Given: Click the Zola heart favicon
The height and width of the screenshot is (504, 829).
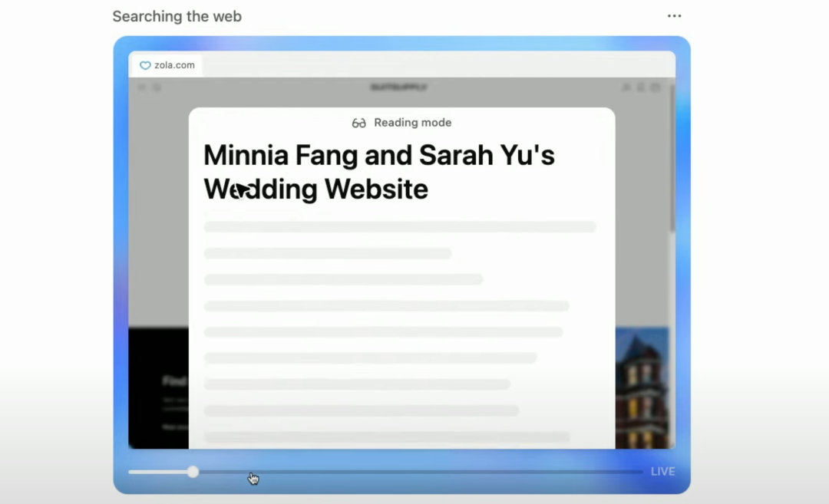Looking at the screenshot, I should (145, 66).
